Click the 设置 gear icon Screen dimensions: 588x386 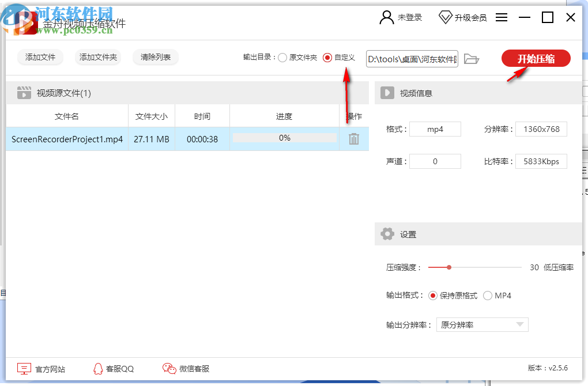387,234
